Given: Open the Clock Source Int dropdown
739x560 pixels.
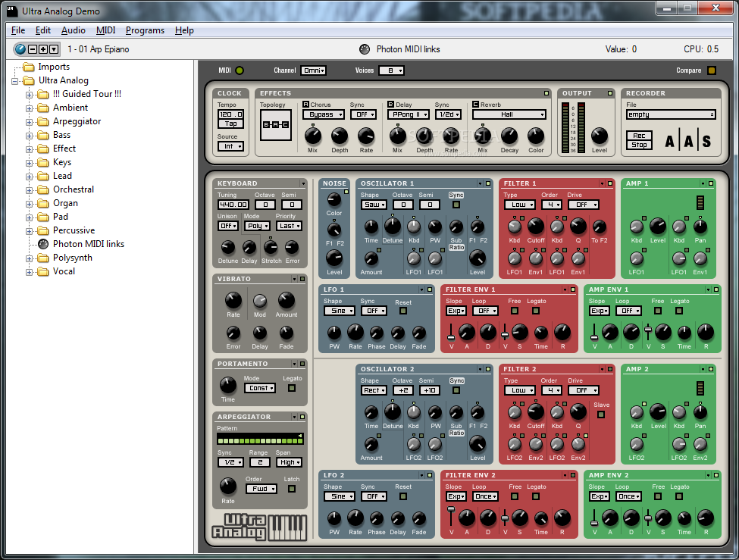Looking at the screenshot, I should coord(230,146).
